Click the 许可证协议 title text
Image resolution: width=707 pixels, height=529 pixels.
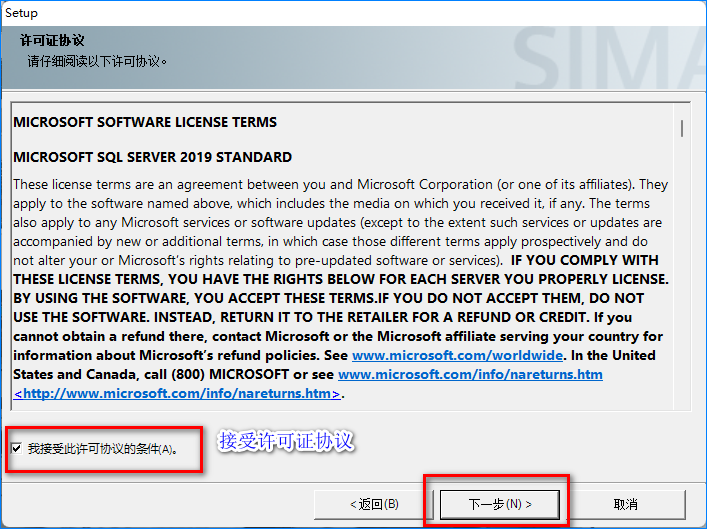coord(52,40)
